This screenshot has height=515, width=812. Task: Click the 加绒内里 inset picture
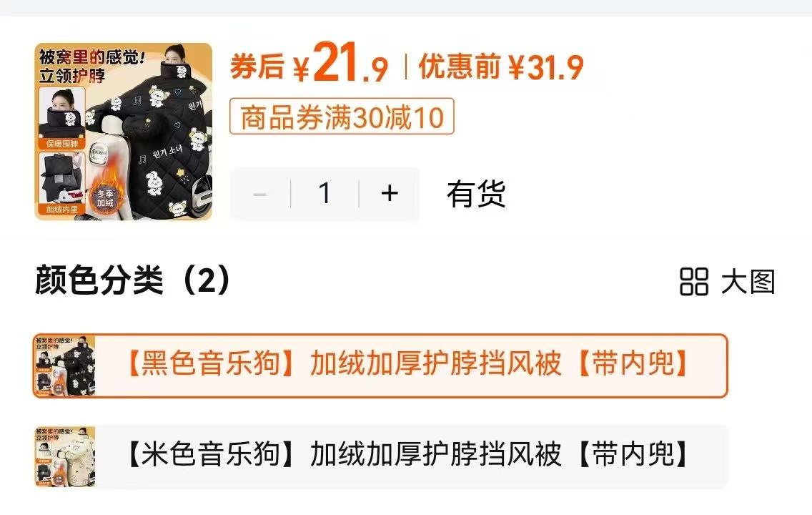61,184
